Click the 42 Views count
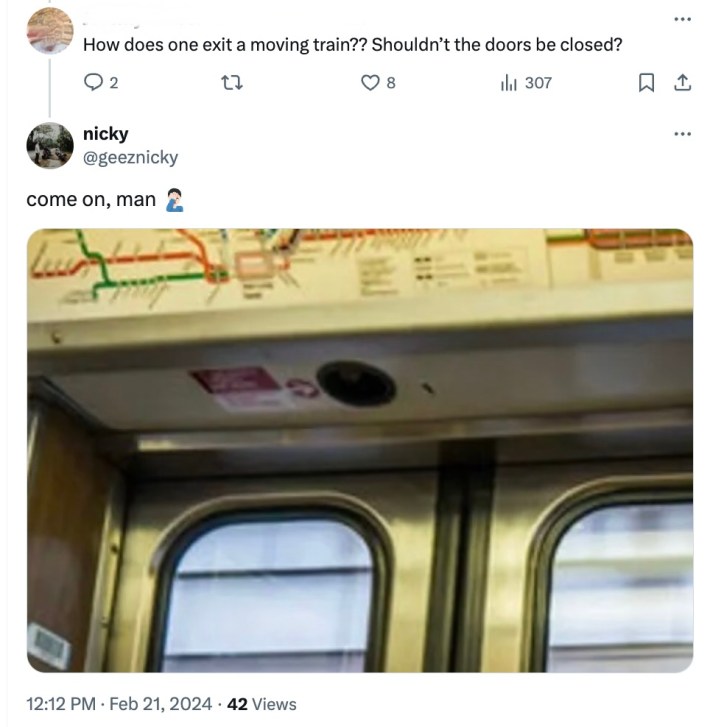710x727 pixels. pyautogui.click(x=262, y=704)
